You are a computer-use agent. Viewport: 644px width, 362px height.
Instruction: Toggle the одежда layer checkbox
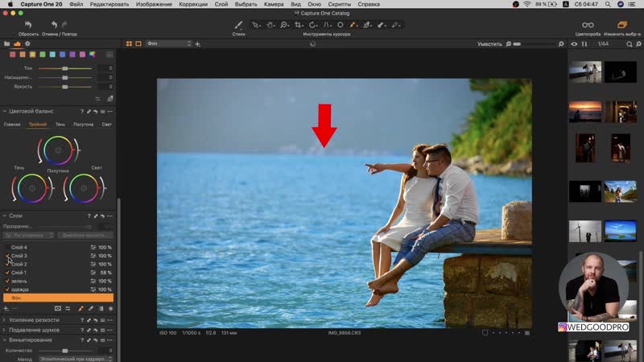click(7, 290)
